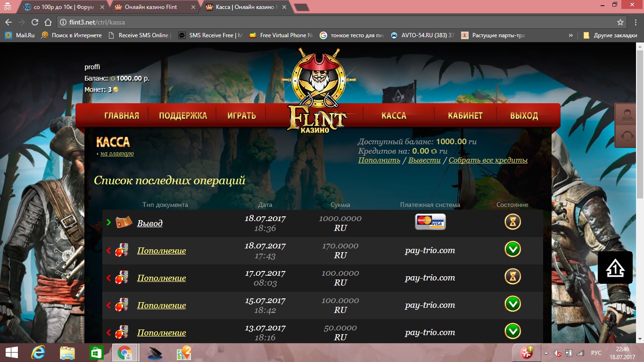Click the green checkmark for 13.07.2017 deposit

(512, 331)
